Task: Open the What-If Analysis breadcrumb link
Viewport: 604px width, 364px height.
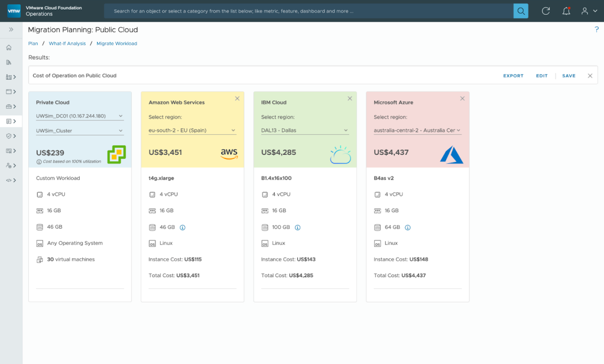Action: (67, 44)
